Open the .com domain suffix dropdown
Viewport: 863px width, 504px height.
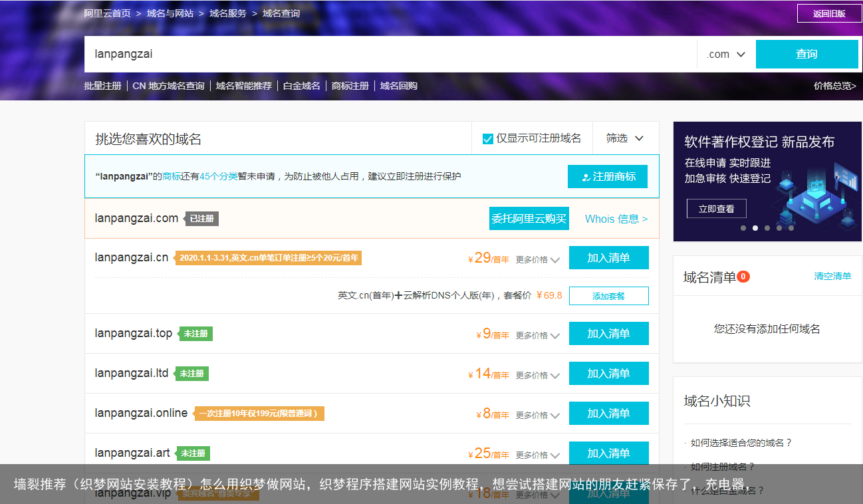[726, 55]
